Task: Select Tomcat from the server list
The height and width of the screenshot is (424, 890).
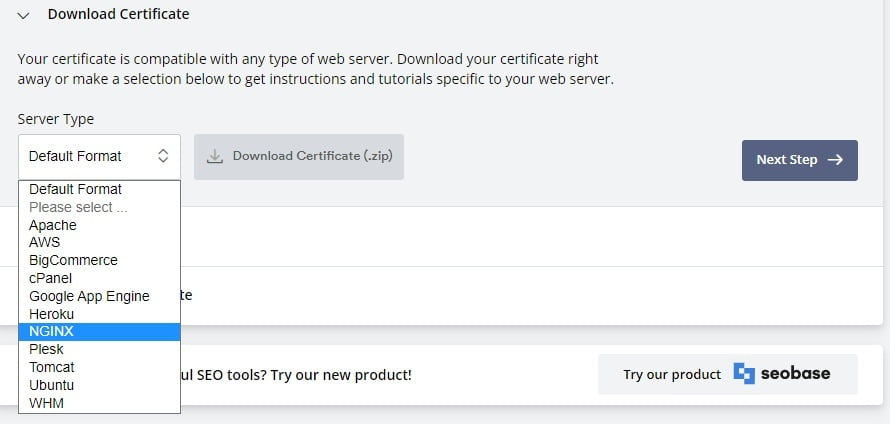Action: point(52,367)
